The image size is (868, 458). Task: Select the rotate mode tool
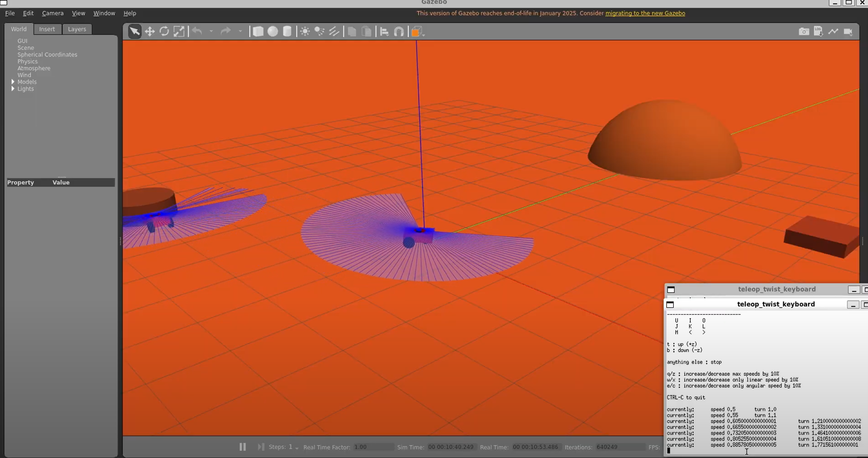[164, 32]
